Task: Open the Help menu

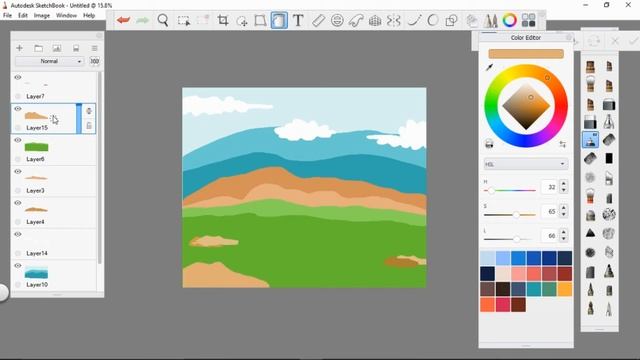Action: click(89, 15)
